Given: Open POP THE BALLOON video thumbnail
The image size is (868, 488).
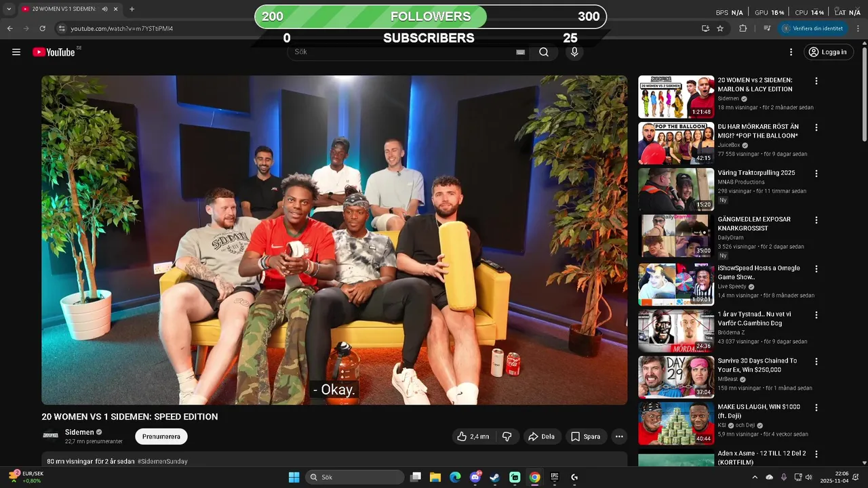Looking at the screenshot, I should [x=676, y=143].
